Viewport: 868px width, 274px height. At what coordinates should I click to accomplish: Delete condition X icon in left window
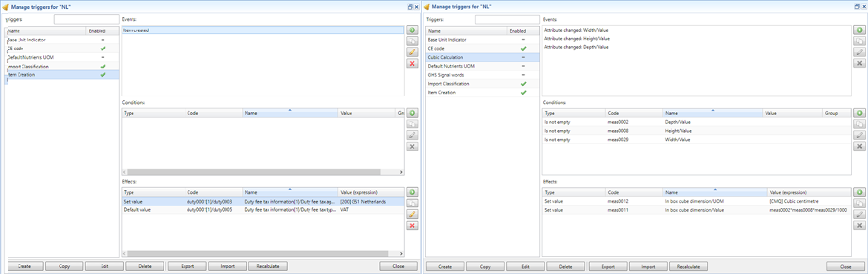[x=412, y=146]
